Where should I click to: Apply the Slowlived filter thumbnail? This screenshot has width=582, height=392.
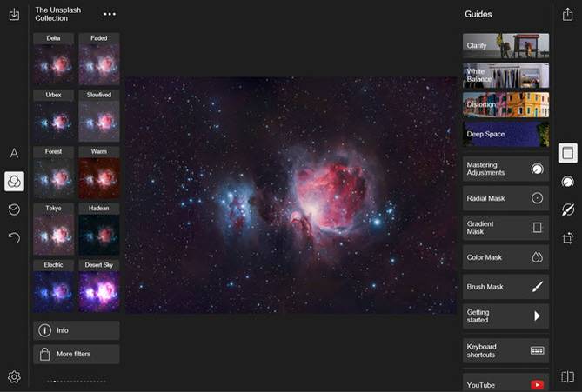pos(98,116)
